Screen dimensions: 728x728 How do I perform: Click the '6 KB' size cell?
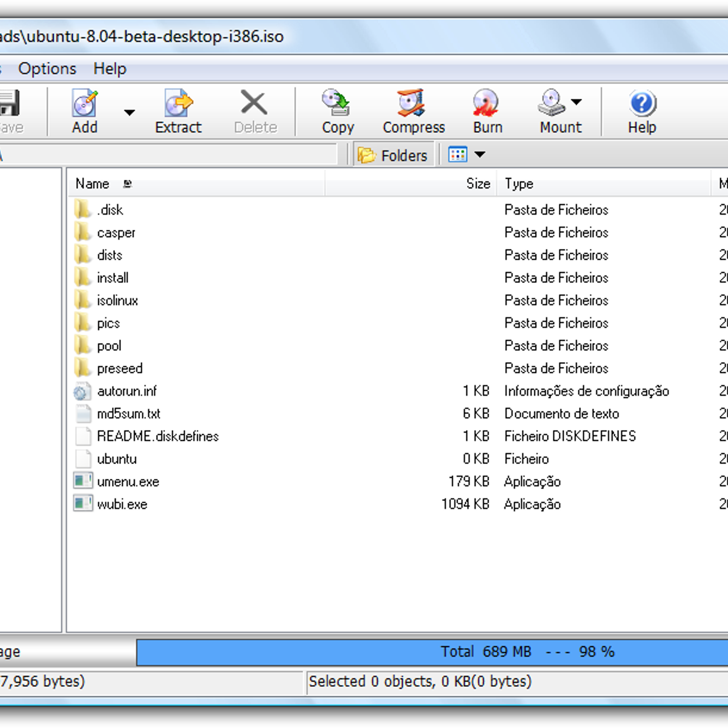(x=476, y=414)
